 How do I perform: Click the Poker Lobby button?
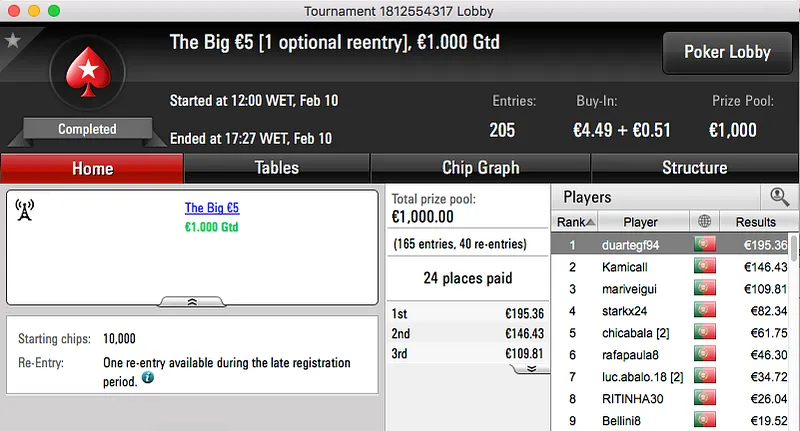725,52
